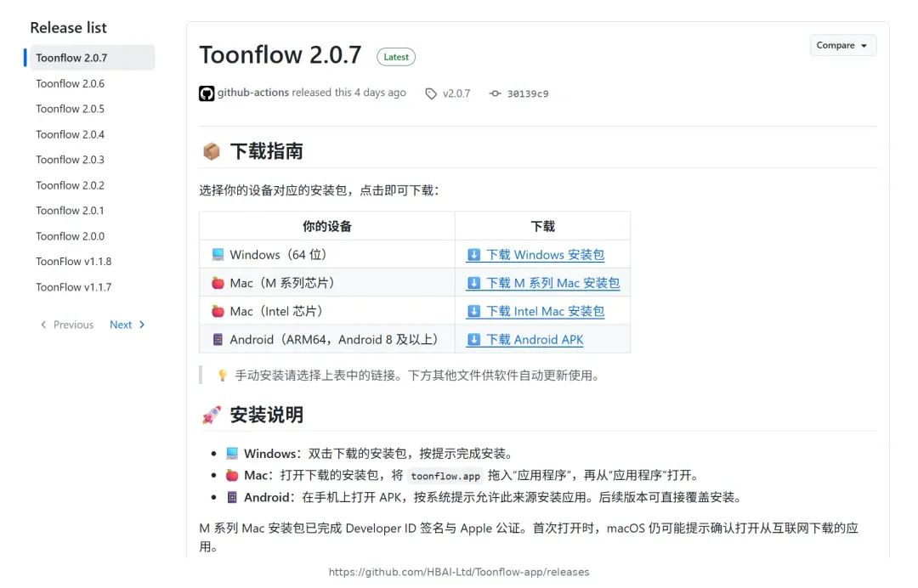The image size is (918, 588).
Task: Click the light bulb icon in the note
Action: tap(223, 376)
